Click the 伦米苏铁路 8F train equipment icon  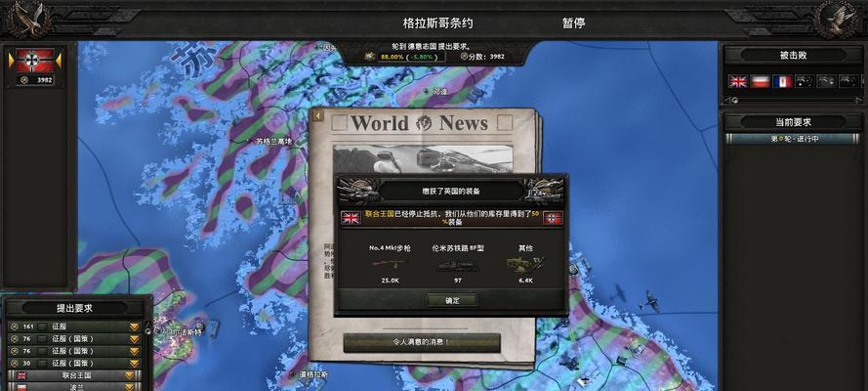[x=458, y=265]
